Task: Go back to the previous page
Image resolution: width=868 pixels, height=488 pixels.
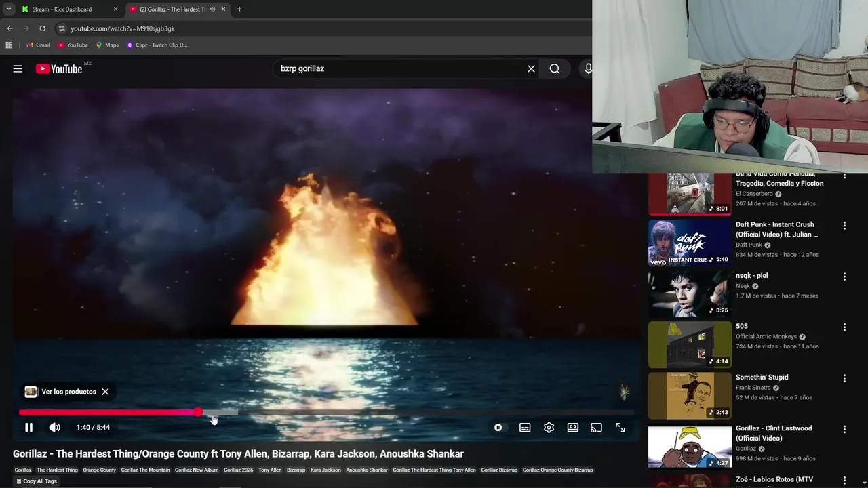Action: [x=9, y=28]
